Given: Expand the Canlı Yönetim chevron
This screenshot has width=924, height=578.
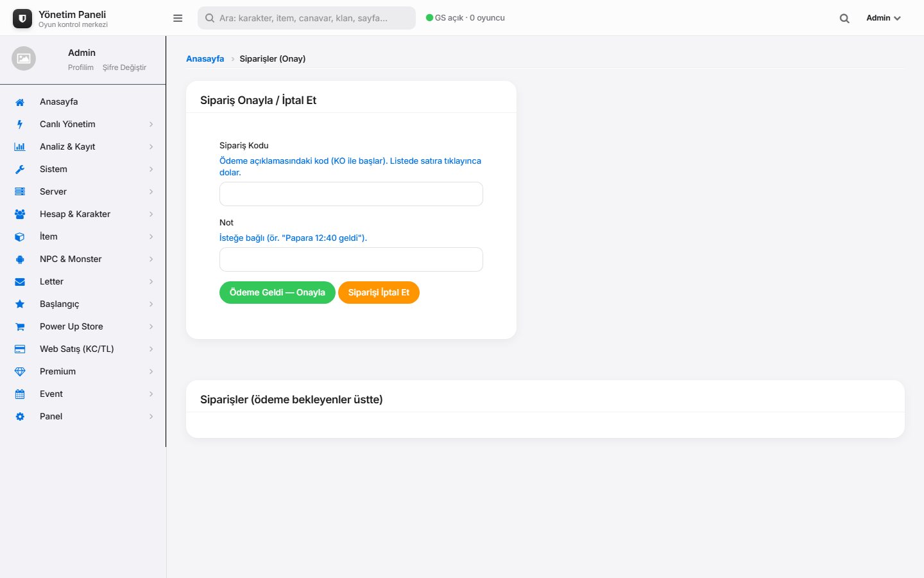Looking at the screenshot, I should pyautogui.click(x=151, y=125).
